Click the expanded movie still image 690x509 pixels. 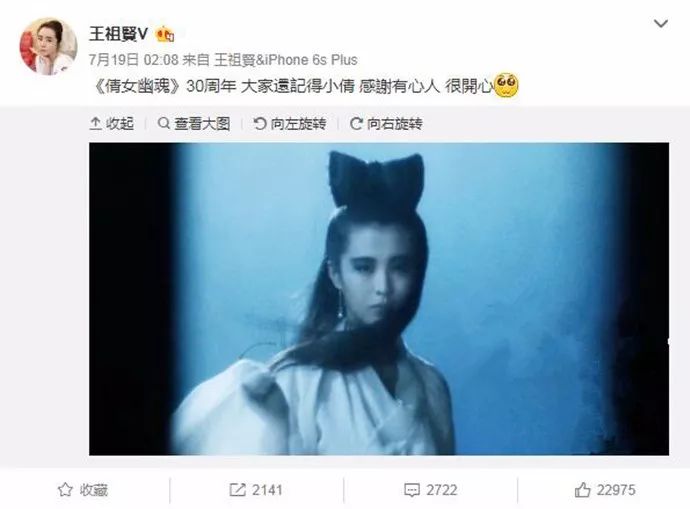379,299
